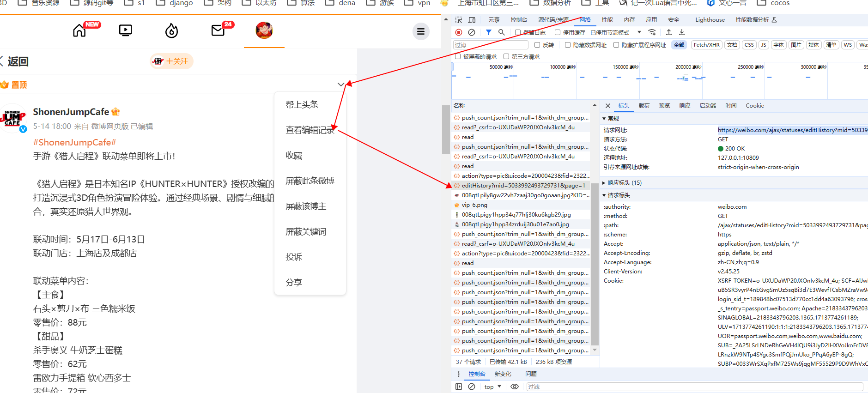Clear the network log

click(472, 32)
